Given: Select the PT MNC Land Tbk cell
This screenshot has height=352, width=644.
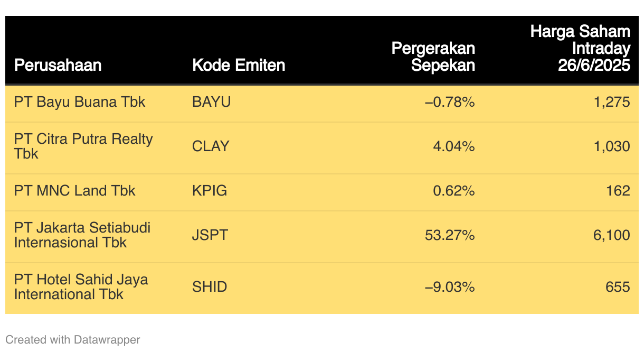Looking at the screenshot, I should tap(74, 191).
